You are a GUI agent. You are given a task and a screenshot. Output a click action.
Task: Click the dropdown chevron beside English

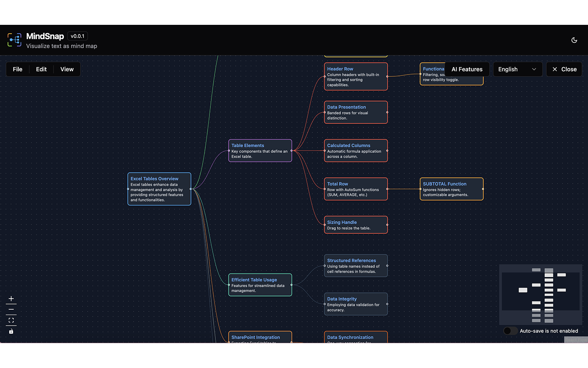click(534, 69)
